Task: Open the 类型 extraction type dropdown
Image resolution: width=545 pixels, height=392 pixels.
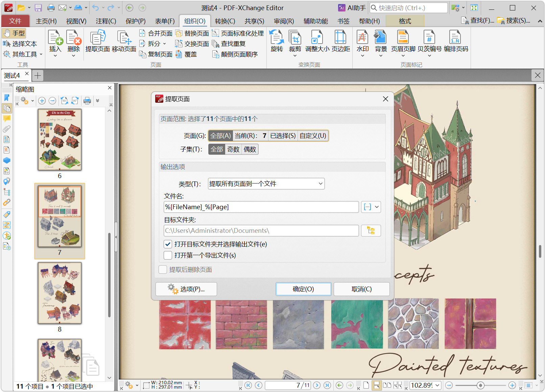Action: [266, 184]
